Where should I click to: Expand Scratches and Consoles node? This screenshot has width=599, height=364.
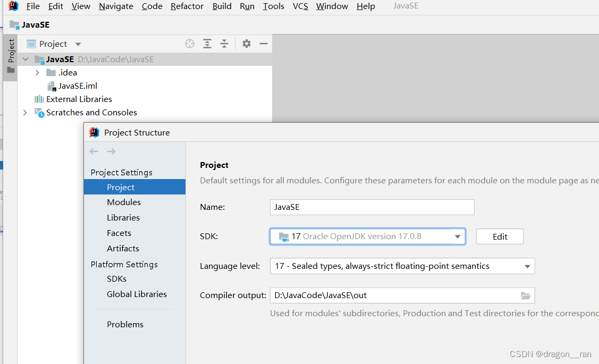tap(25, 113)
